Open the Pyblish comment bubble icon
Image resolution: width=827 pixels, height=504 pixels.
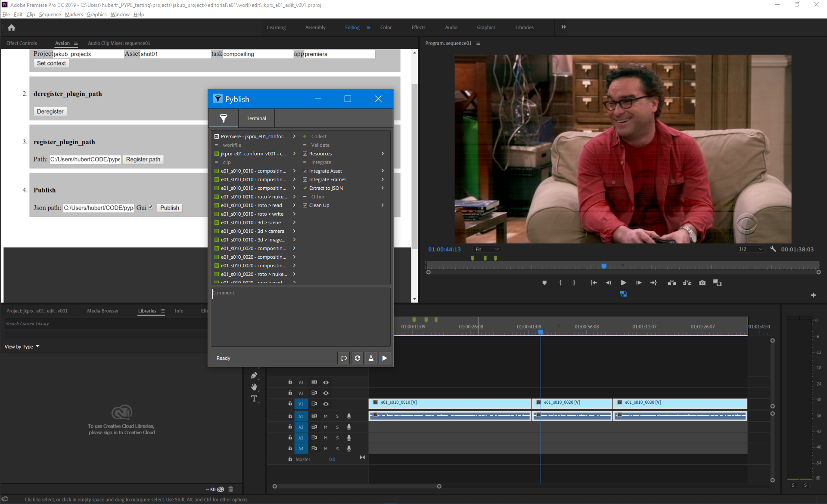point(343,358)
